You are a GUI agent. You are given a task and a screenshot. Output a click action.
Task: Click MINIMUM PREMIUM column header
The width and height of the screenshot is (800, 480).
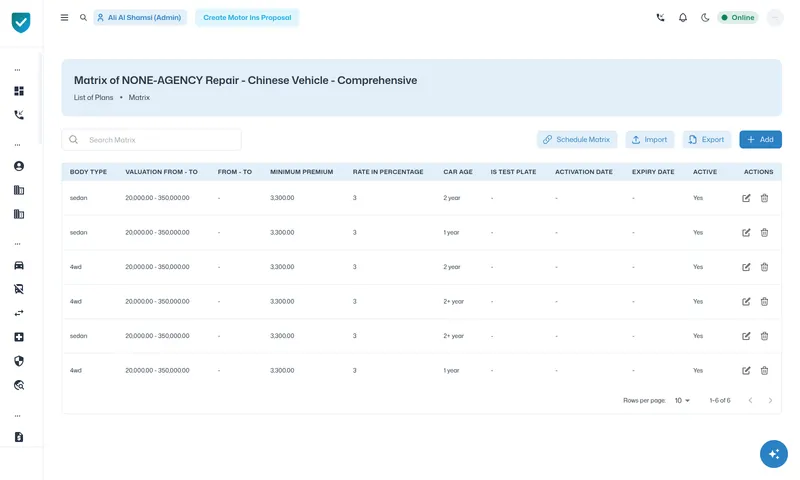pyautogui.click(x=302, y=172)
